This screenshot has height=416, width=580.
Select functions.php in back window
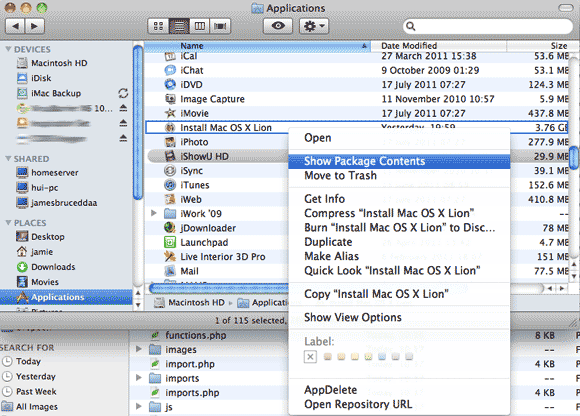[x=189, y=335]
